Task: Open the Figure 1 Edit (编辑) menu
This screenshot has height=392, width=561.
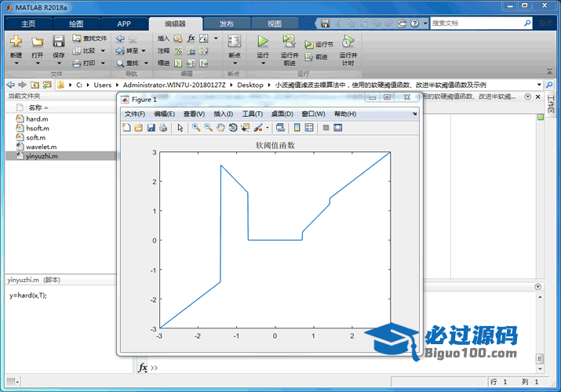Action: pyautogui.click(x=164, y=114)
